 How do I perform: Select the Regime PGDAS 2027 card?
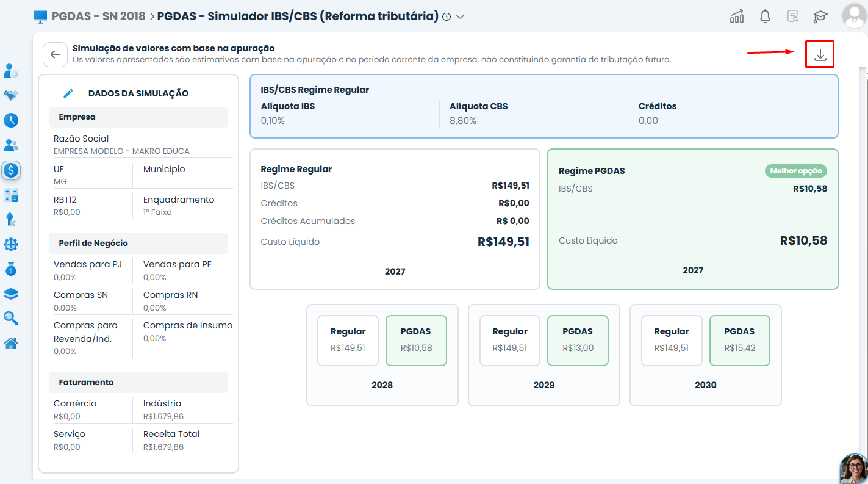(693, 219)
